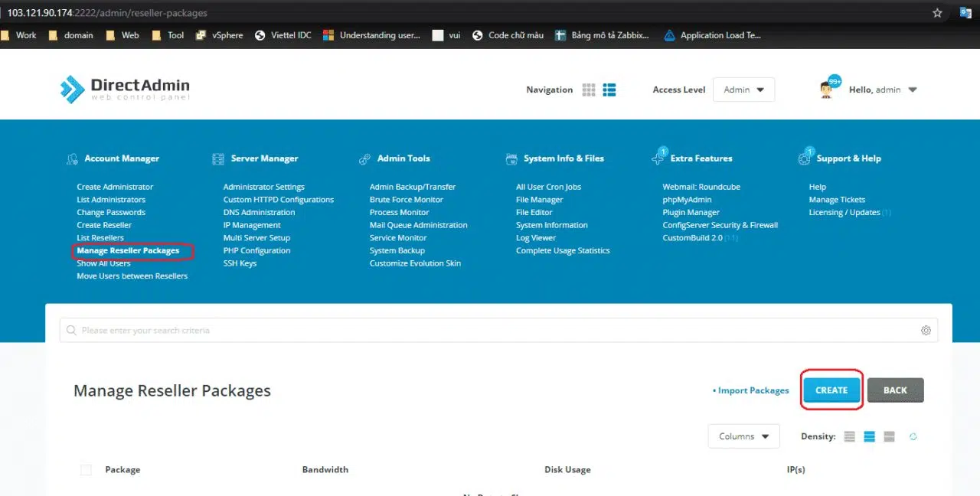
Task: Open the Columns dropdown
Action: (743, 436)
